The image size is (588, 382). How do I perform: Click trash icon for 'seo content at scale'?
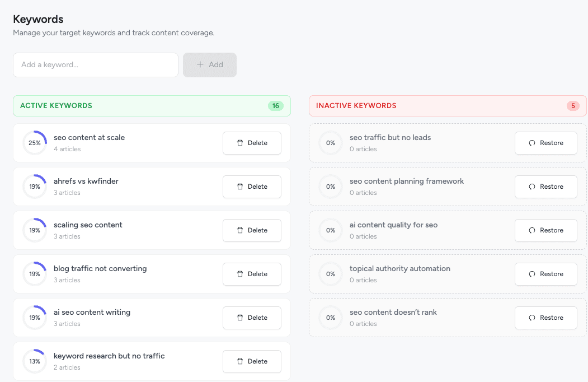click(240, 143)
